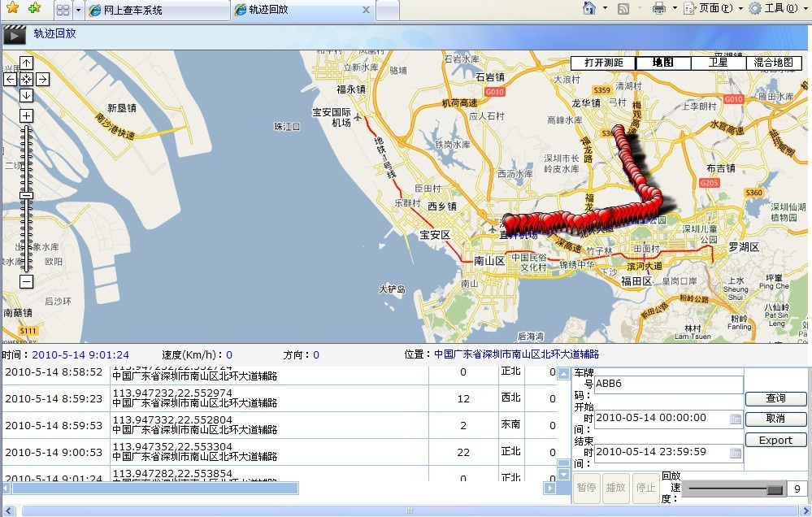The width and height of the screenshot is (812, 517).
Task: Click the 回放速度 playback speed slider handle
Action: click(775, 489)
